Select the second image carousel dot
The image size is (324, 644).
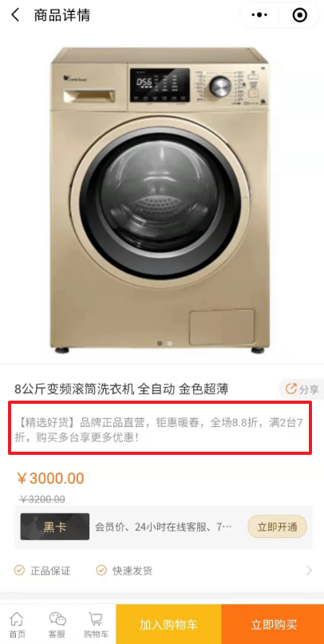[x=170, y=343]
